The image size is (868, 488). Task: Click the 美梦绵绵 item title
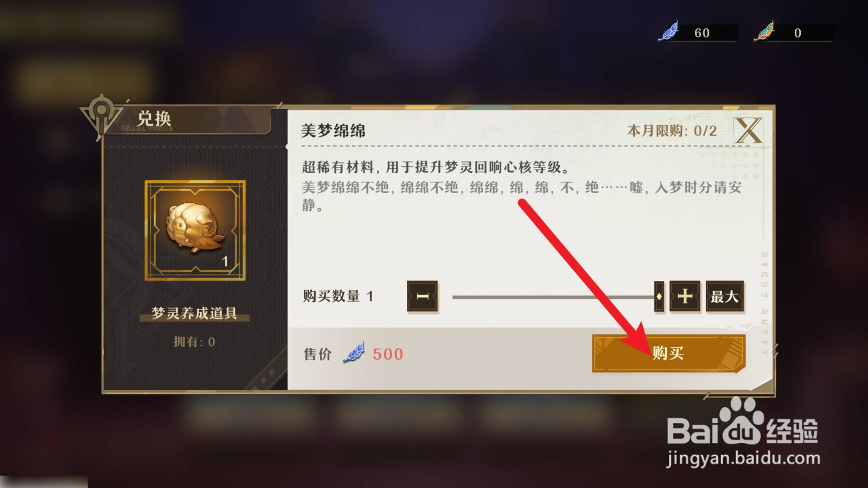[333, 131]
